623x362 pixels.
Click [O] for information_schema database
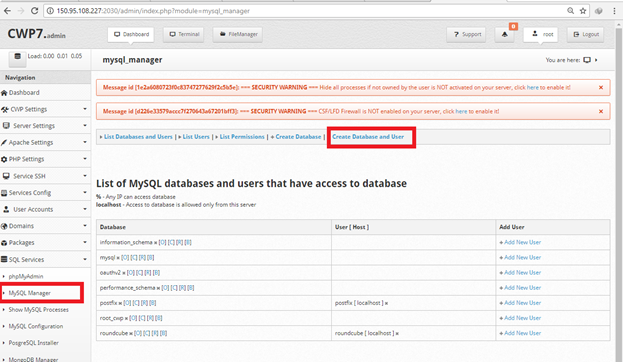(162, 242)
